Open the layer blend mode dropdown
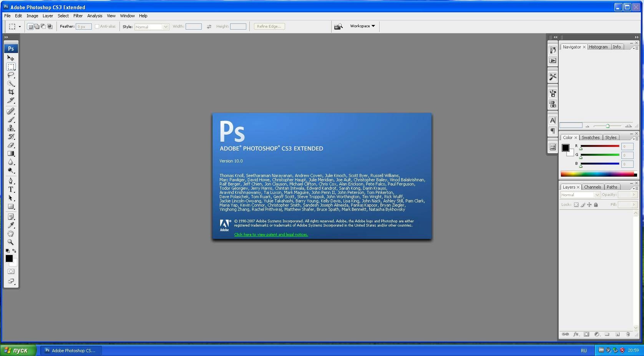Viewport: 644px width, 356px height. (580, 195)
